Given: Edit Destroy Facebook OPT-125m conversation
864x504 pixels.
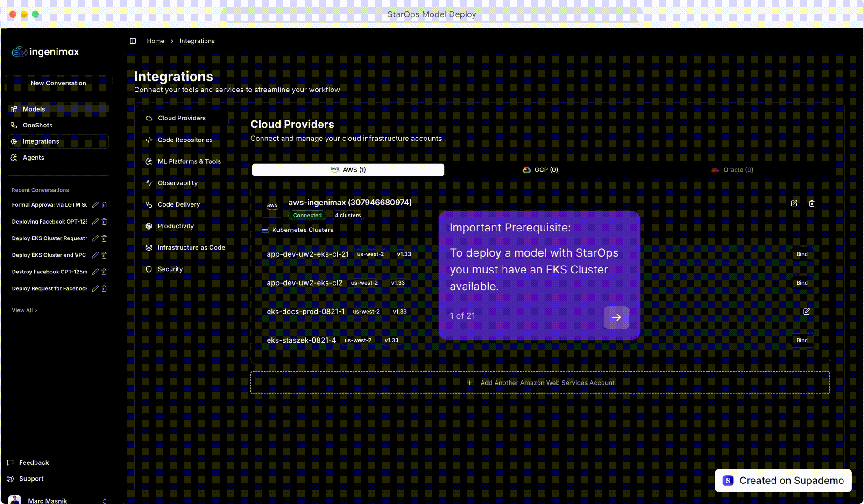Looking at the screenshot, I should [x=95, y=272].
